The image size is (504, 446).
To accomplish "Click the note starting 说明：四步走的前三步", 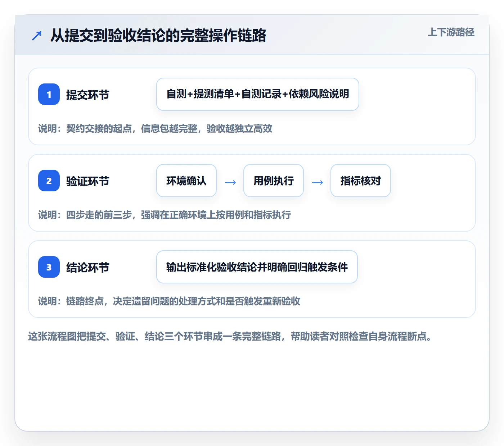I will pyautogui.click(x=165, y=215).
